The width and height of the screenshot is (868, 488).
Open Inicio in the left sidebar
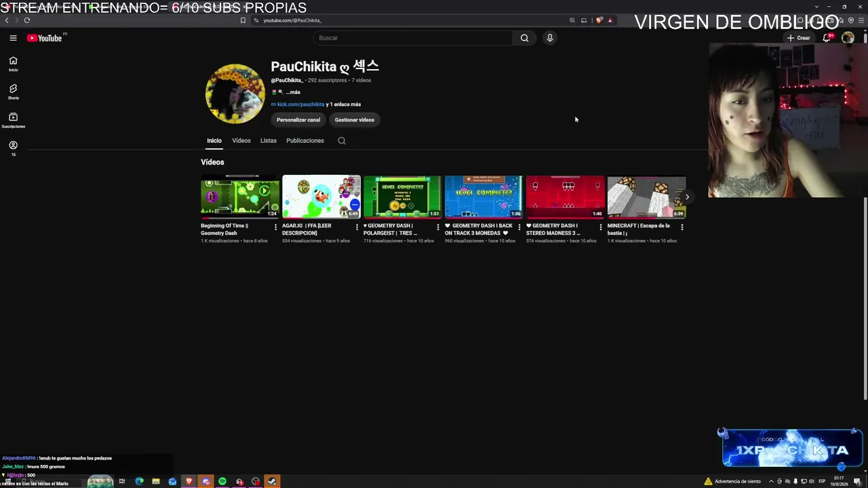13,64
